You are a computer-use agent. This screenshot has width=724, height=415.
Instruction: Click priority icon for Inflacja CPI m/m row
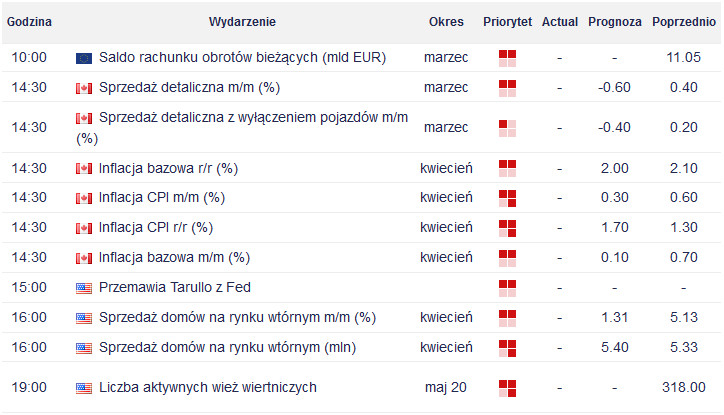tap(507, 198)
